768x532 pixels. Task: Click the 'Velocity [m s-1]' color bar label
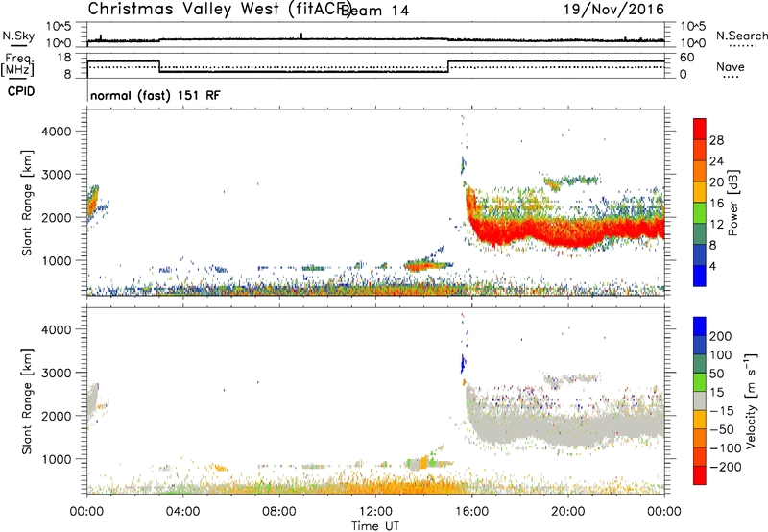(751, 400)
